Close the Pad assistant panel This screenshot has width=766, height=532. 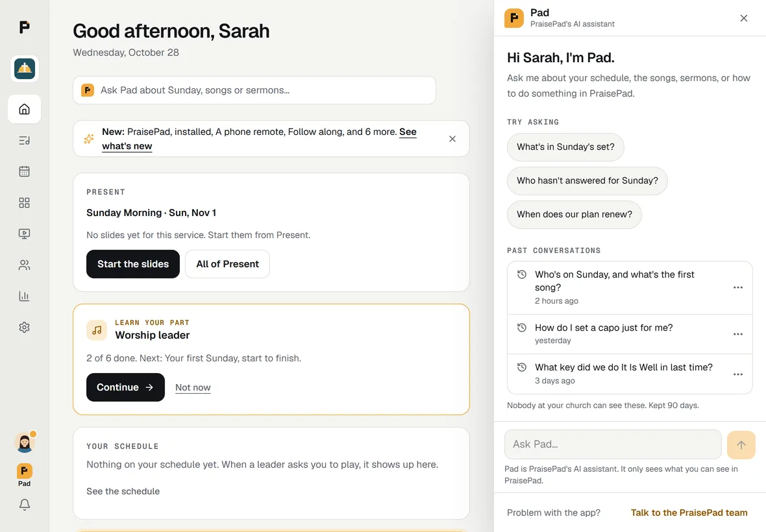(x=743, y=18)
